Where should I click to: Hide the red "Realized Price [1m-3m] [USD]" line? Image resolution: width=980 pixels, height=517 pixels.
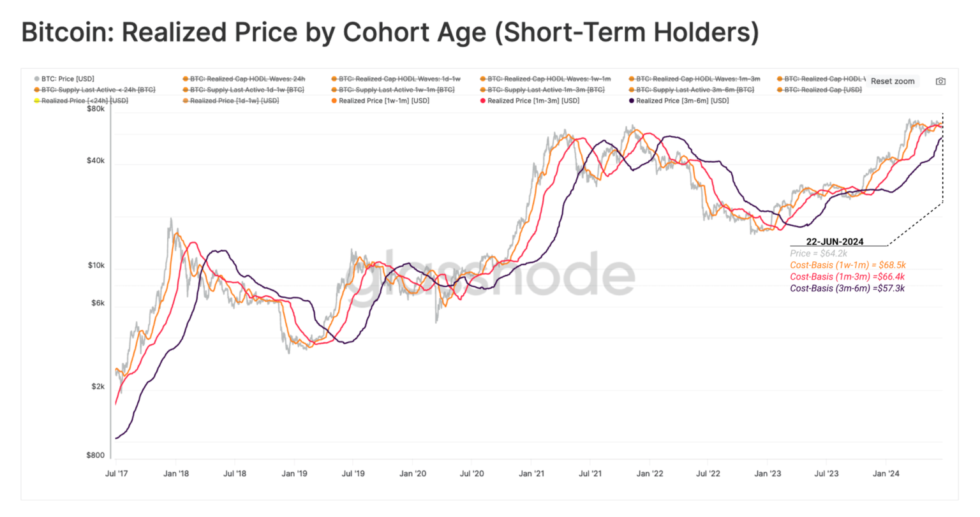click(531, 100)
